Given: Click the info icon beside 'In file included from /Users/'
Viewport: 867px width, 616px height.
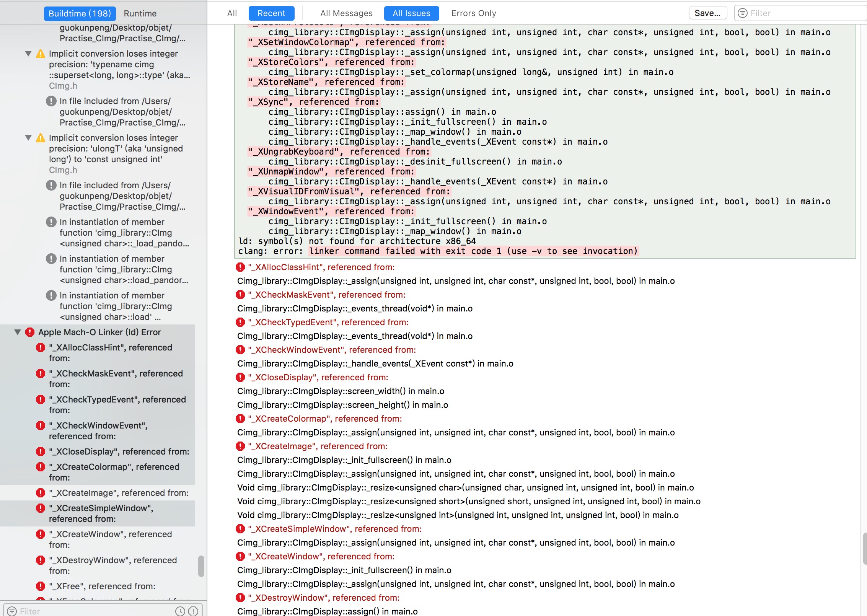Looking at the screenshot, I should point(52,101).
